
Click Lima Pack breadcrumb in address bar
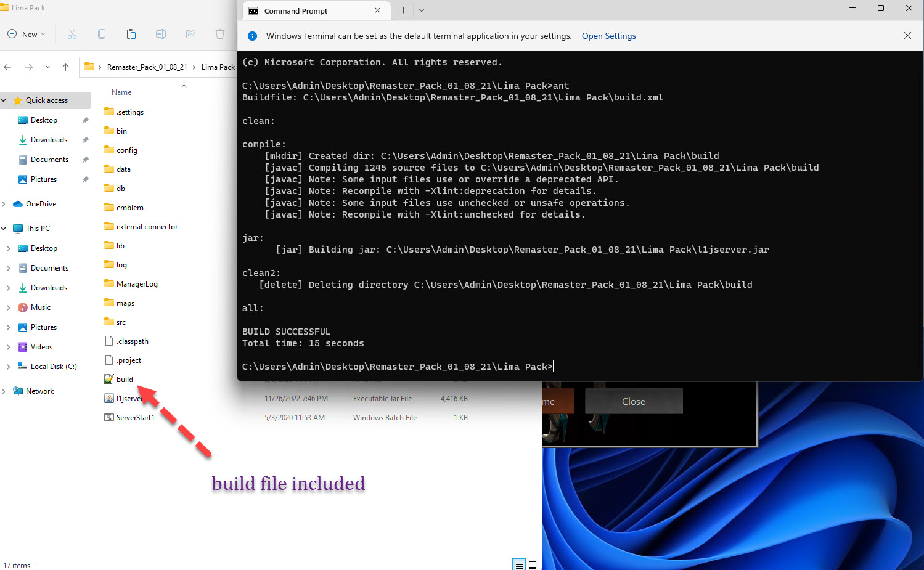click(x=218, y=67)
